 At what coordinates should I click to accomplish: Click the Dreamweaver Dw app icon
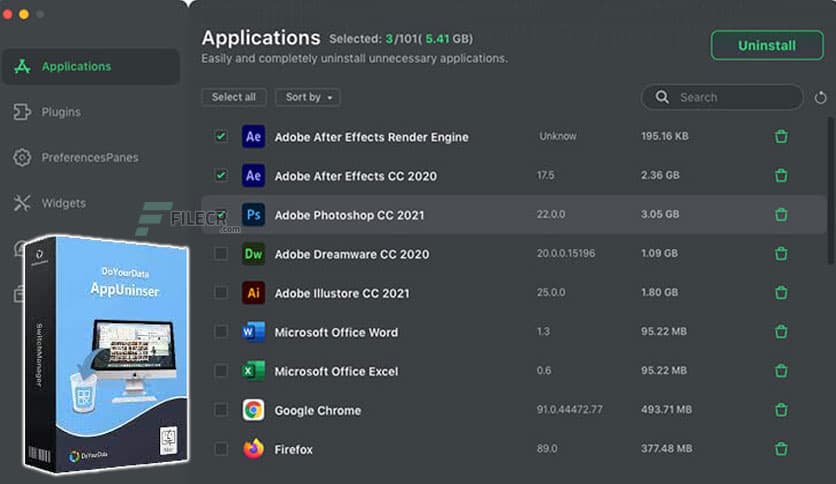click(253, 254)
